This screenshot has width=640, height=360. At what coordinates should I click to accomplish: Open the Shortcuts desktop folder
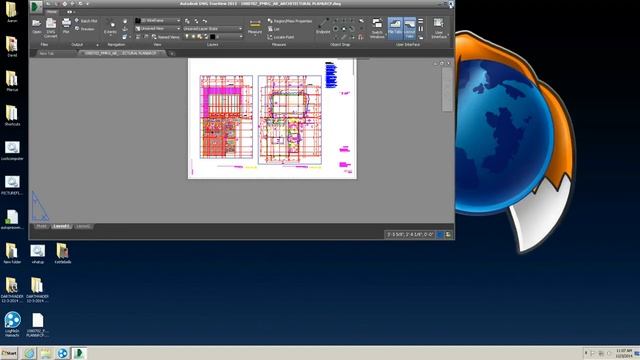click(12, 116)
